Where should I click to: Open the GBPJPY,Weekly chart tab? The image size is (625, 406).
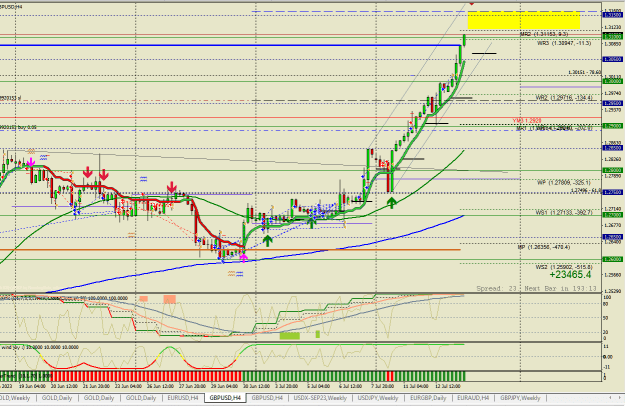[x=520, y=398]
